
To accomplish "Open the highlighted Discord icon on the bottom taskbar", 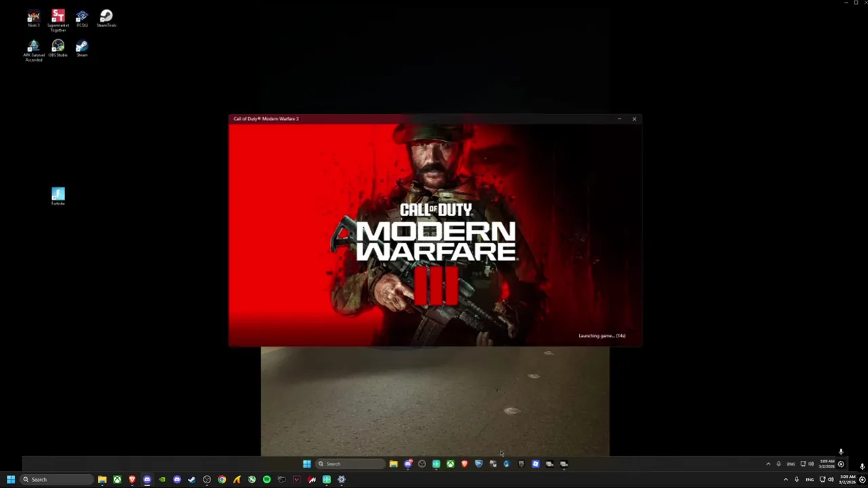I will pyautogui.click(x=147, y=479).
